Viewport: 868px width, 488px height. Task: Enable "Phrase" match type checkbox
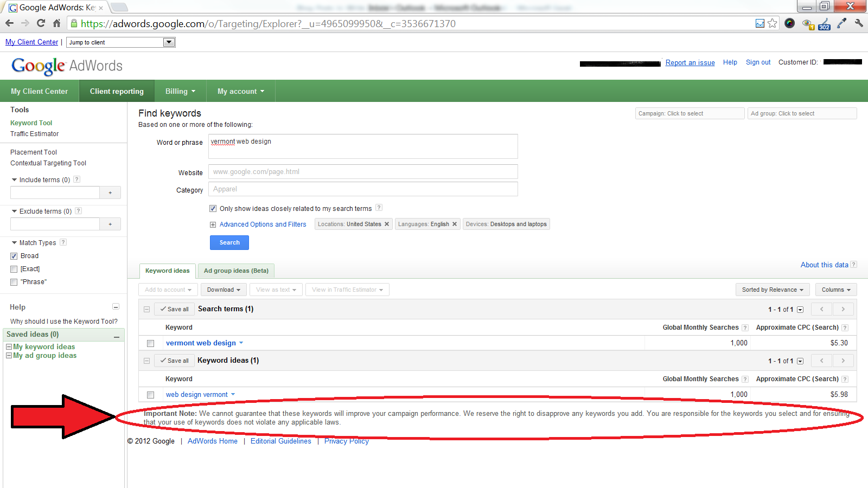(14, 282)
